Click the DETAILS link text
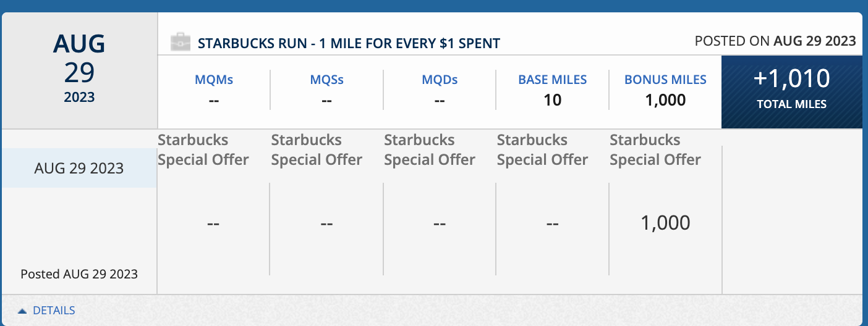The image size is (868, 326). [54, 311]
